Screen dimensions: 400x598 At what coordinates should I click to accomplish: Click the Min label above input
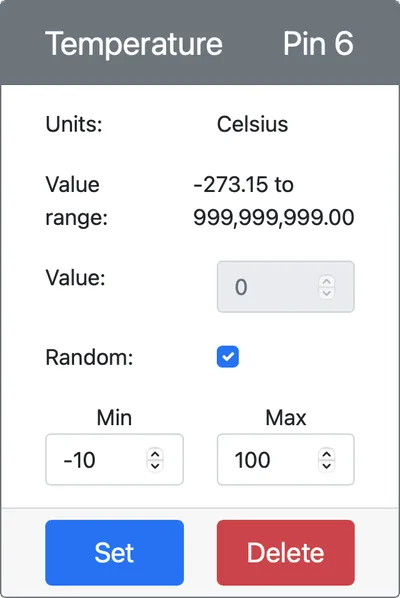(x=114, y=417)
